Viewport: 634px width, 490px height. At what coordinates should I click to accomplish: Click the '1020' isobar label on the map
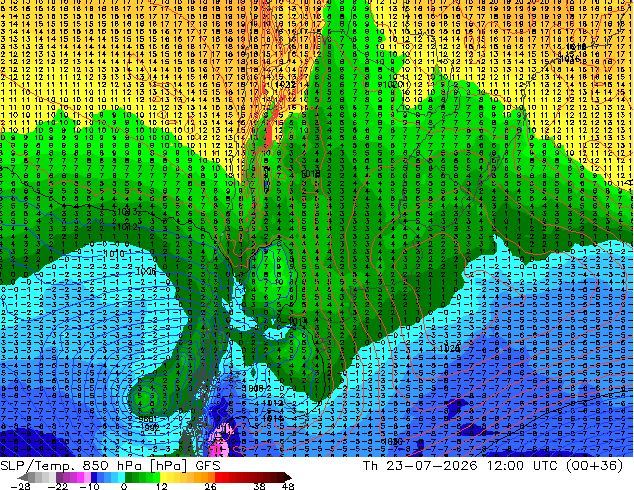[x=391, y=84]
